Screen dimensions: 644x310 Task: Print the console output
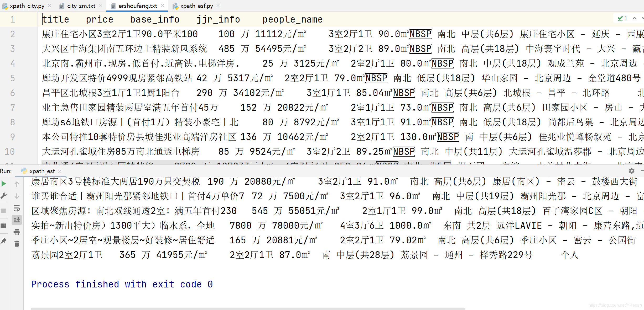coord(17,232)
